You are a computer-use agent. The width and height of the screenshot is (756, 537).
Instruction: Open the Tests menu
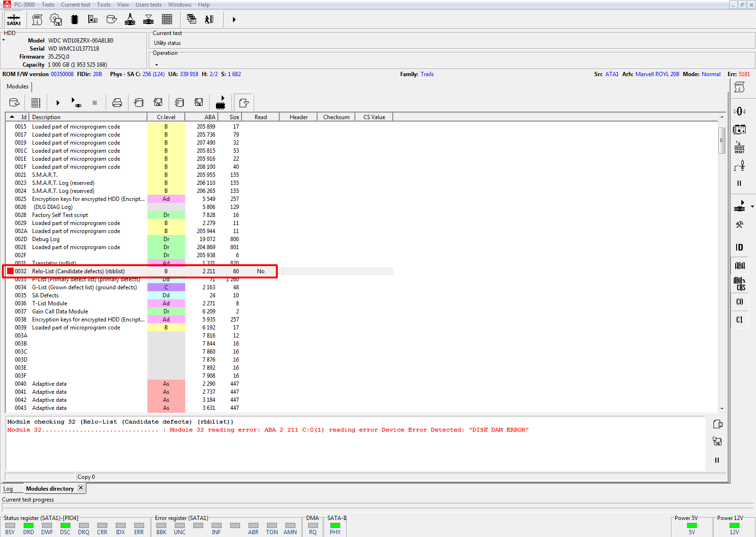[x=48, y=5]
